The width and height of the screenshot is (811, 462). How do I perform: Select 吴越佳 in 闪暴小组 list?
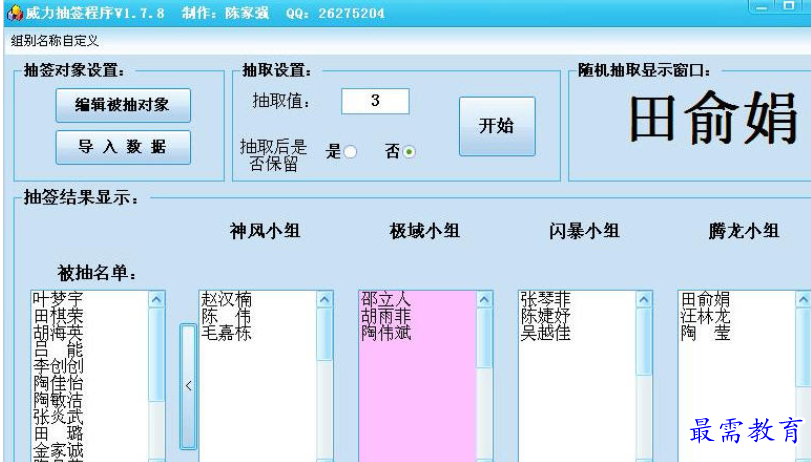click(x=546, y=332)
